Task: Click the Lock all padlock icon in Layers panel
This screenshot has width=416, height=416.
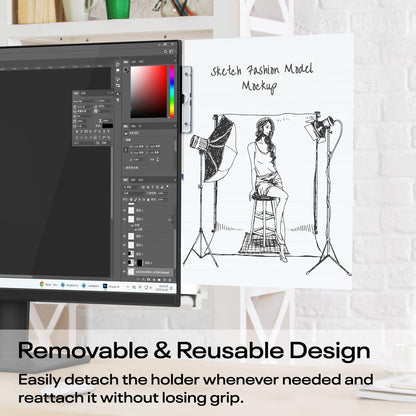Action: [x=148, y=199]
